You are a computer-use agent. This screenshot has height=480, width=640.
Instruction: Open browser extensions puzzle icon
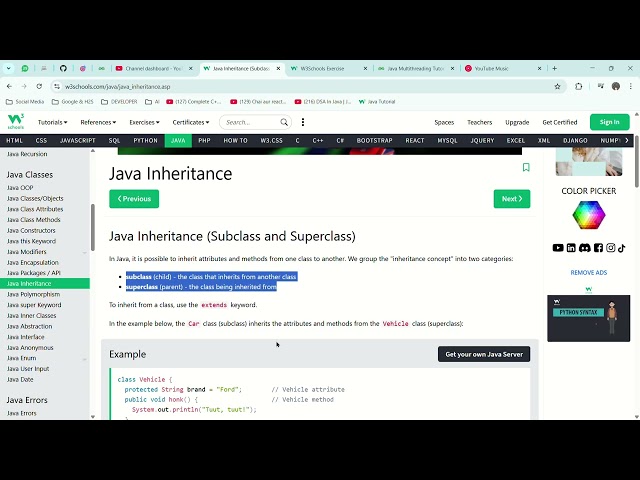(x=578, y=86)
